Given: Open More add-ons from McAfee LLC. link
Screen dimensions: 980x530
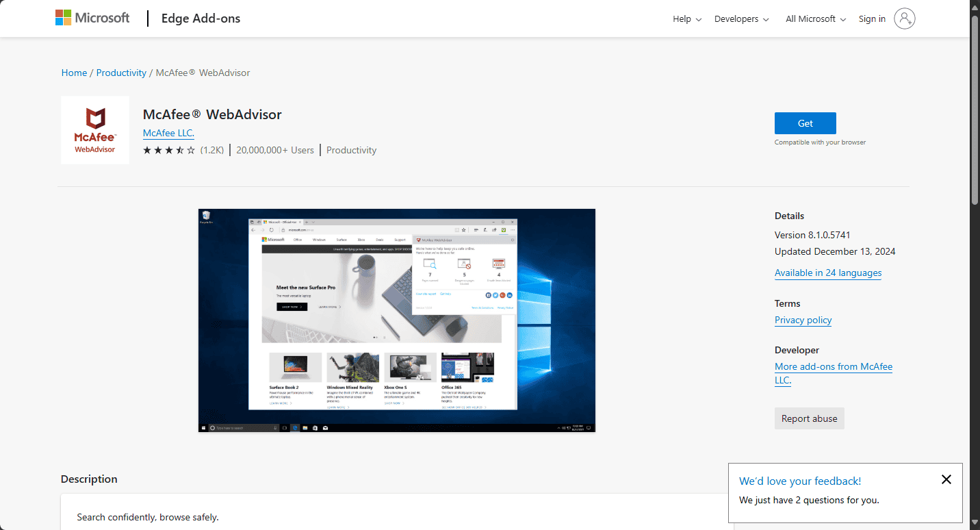Looking at the screenshot, I should 834,373.
